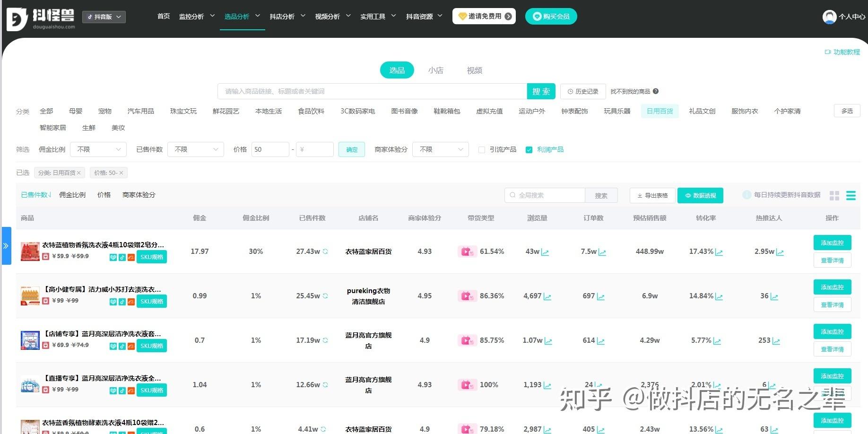Open orders trend chart for 7.5w
This screenshot has height=434, width=868.
click(x=602, y=252)
